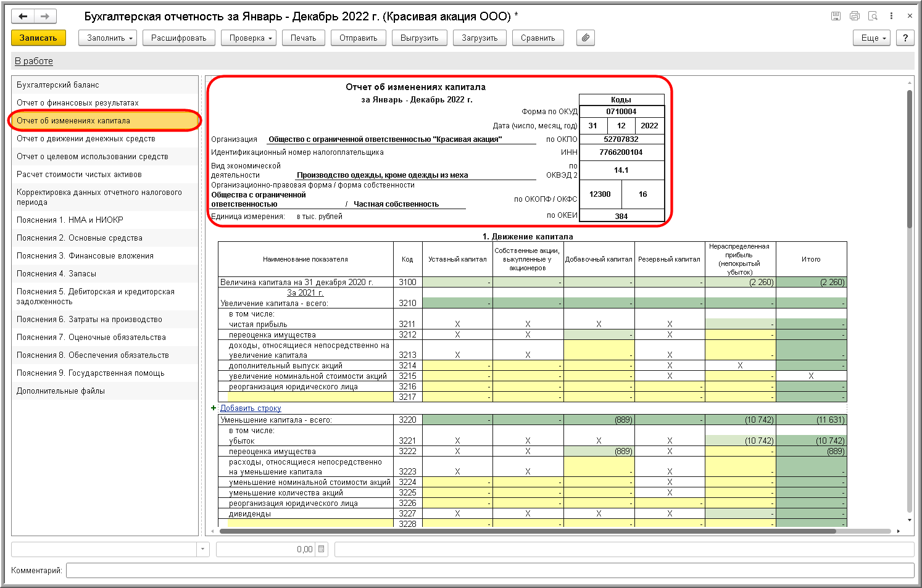Open Пояснения 2. Основные средства
The image size is (922, 588).
tap(105, 238)
